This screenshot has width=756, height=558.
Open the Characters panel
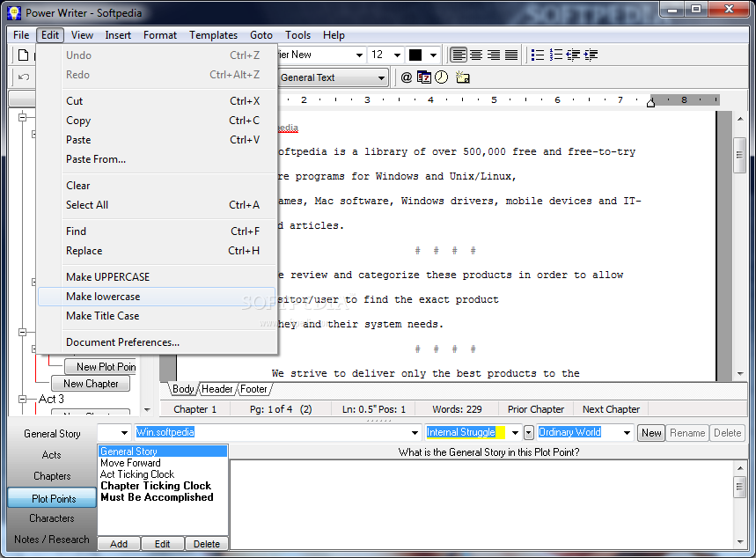52,518
